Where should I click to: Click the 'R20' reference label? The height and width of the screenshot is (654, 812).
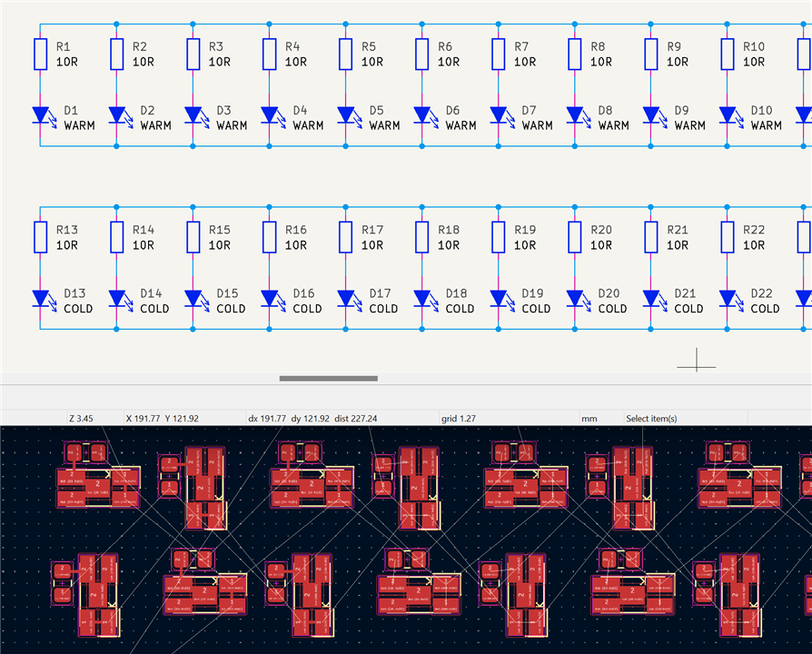(601, 230)
